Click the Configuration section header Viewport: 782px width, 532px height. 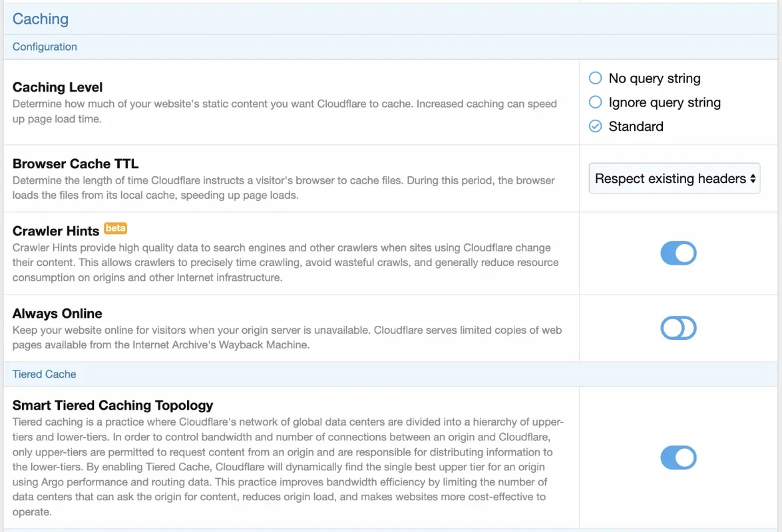click(45, 47)
